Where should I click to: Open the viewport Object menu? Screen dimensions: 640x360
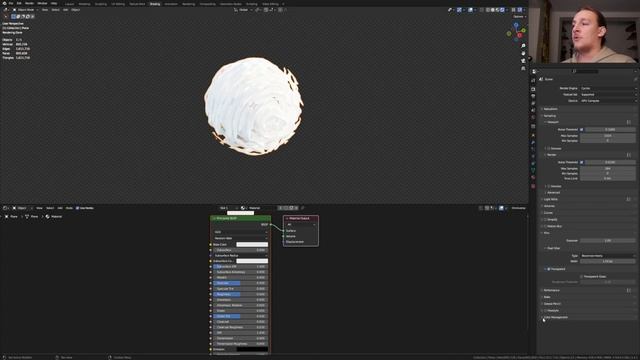[76, 10]
